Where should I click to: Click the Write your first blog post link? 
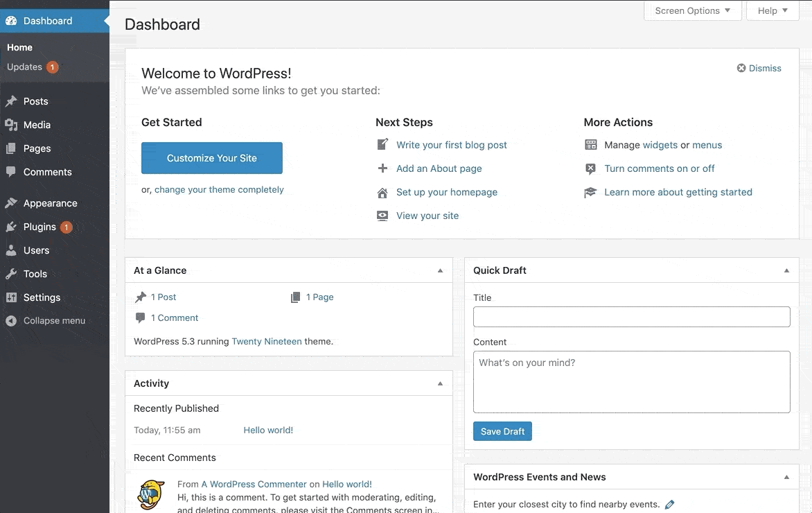coord(452,145)
